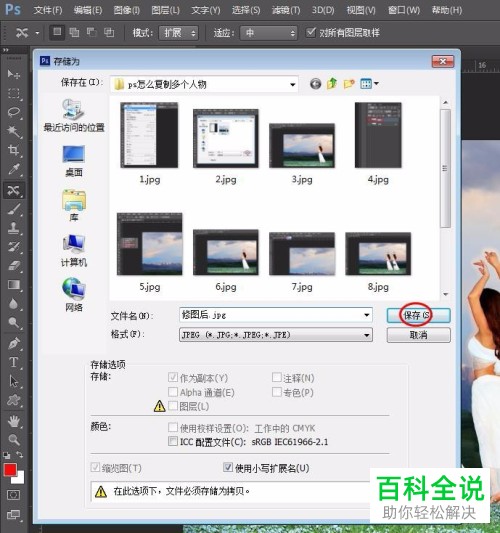Expand the toolbox double-arrow
The width and height of the screenshot is (500, 533).
click(6, 50)
